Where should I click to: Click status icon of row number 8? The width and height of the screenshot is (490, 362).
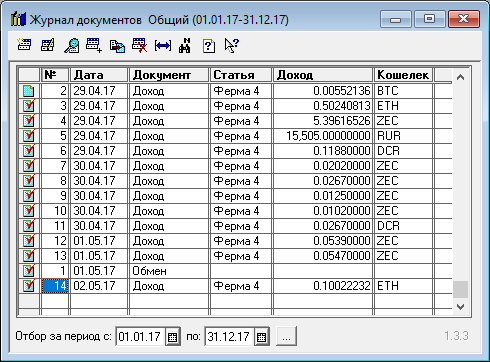(x=29, y=181)
